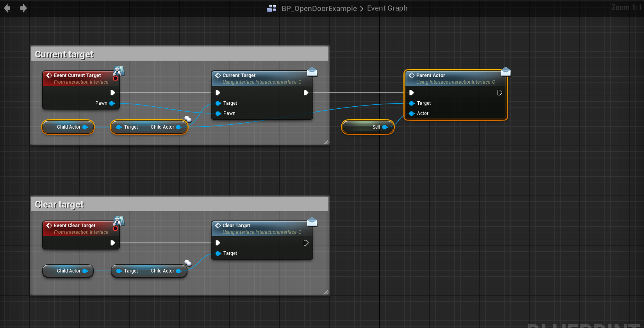The width and height of the screenshot is (644, 328).
Task: Click the resize handle of Clear target comment
Action: (x=326, y=292)
